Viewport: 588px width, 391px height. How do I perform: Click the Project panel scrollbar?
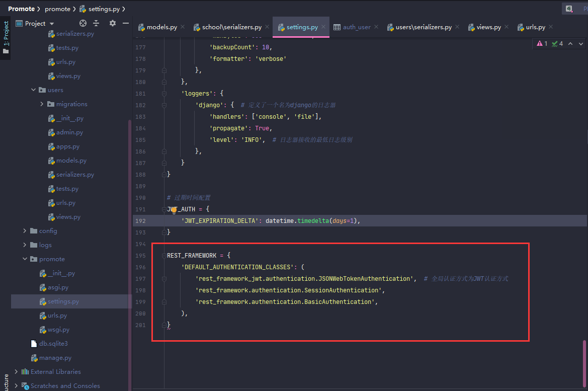pyautogui.click(x=130, y=255)
